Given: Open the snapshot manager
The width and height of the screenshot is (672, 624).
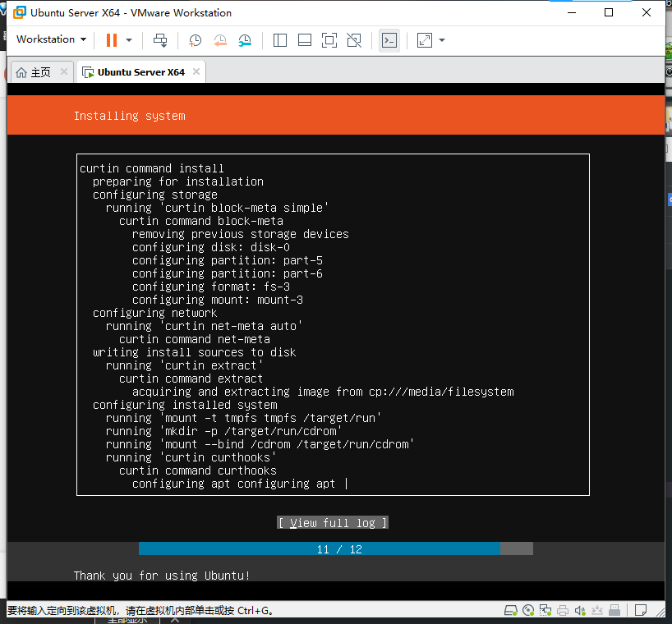Looking at the screenshot, I should [245, 40].
